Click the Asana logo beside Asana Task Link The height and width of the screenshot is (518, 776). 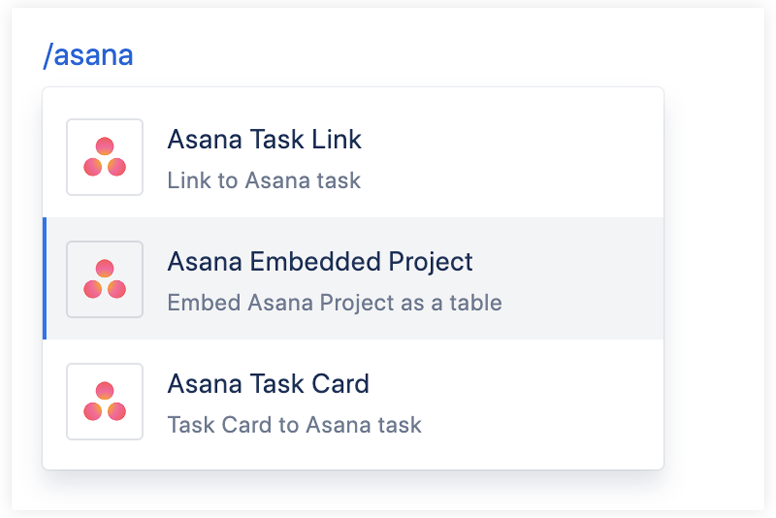click(105, 158)
